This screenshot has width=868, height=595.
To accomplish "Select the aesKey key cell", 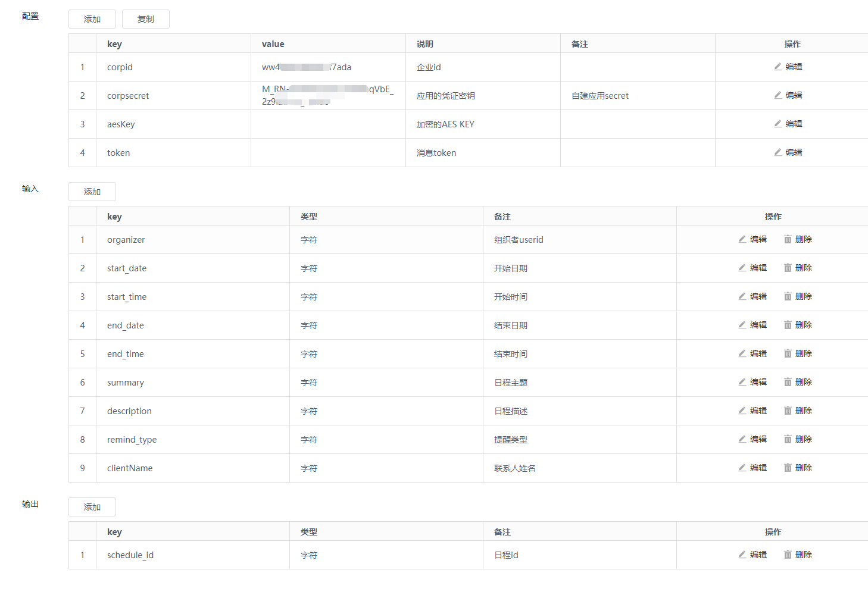I will coord(173,124).
